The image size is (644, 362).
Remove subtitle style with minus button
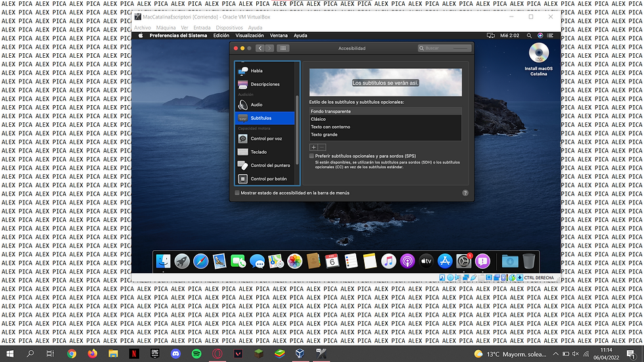point(321,147)
